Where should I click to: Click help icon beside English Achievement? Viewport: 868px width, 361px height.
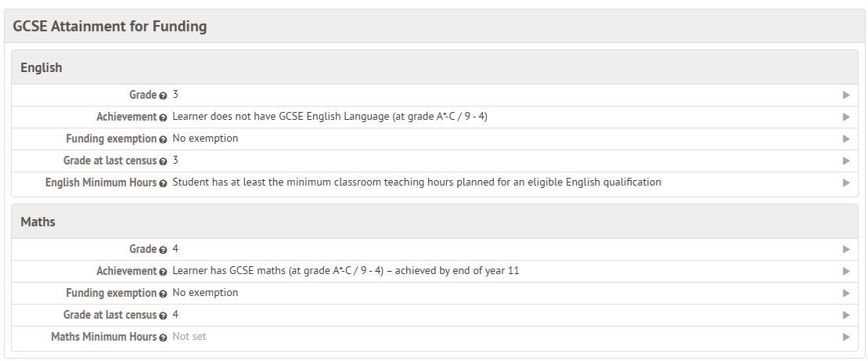pyautogui.click(x=163, y=117)
